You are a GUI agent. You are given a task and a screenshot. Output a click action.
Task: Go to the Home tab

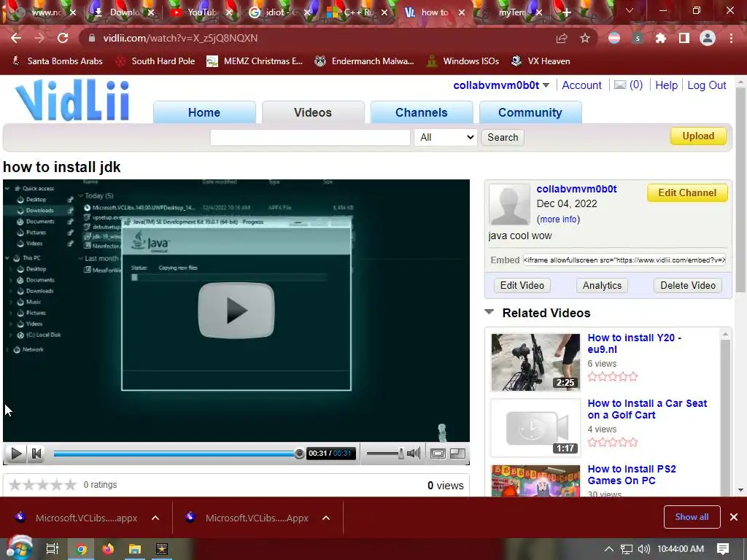pos(204,112)
